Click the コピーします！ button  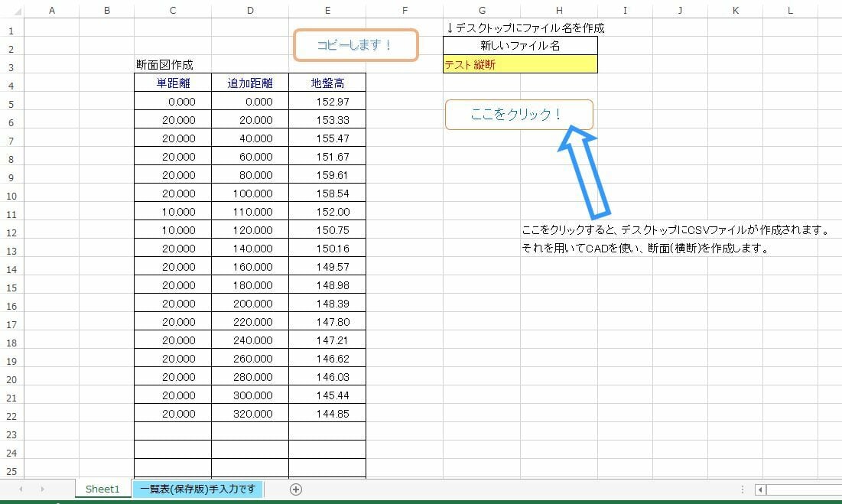pyautogui.click(x=356, y=45)
